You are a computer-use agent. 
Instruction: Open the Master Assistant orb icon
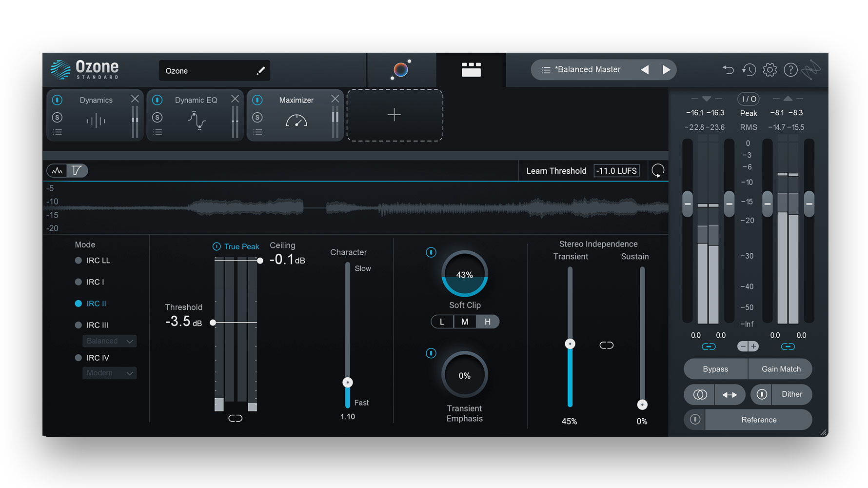(401, 70)
